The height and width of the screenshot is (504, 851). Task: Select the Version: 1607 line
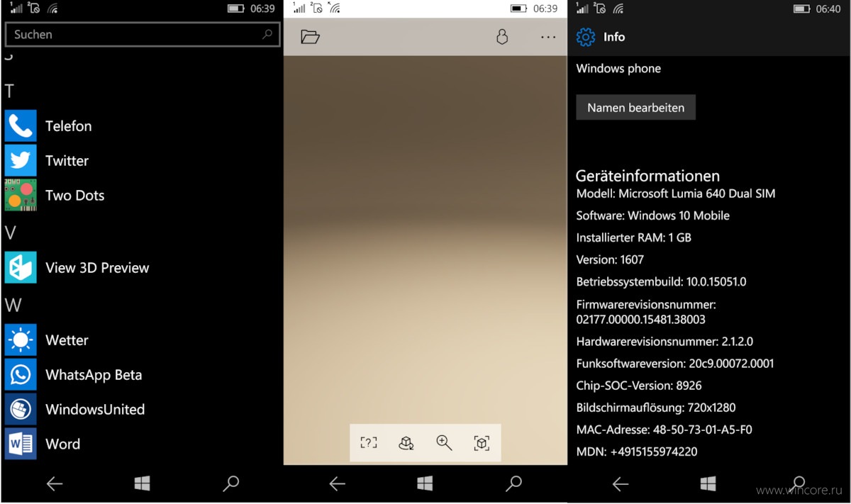(x=610, y=259)
